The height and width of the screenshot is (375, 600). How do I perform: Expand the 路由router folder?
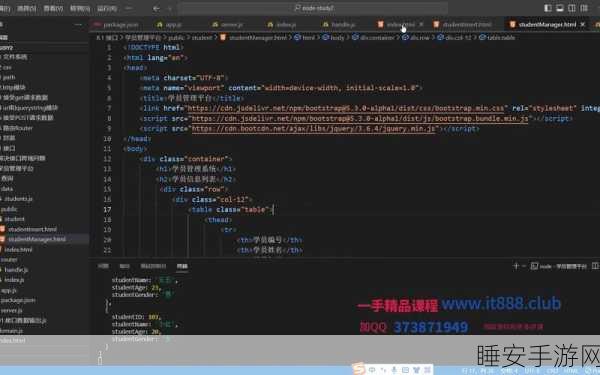pos(18,128)
